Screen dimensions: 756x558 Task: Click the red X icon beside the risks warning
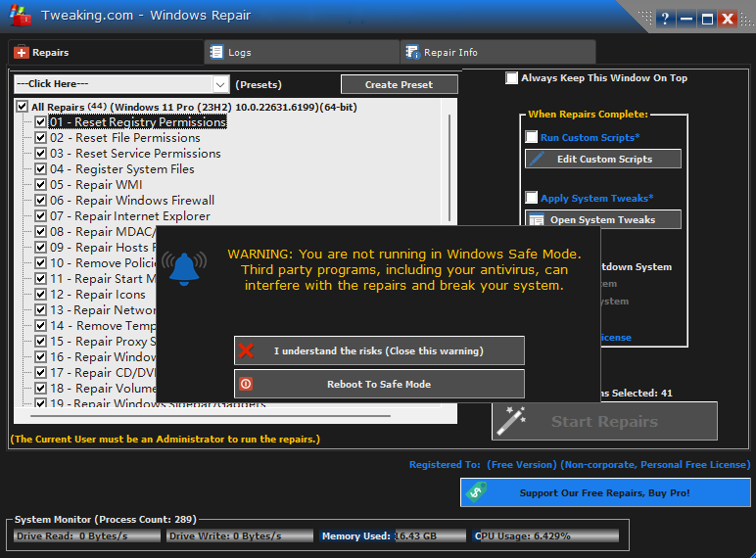247,350
